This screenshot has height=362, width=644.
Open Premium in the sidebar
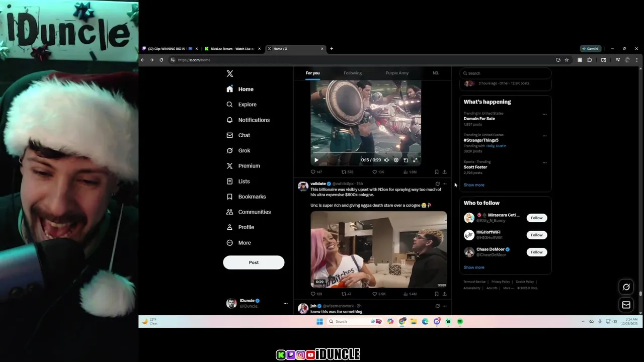243,166
